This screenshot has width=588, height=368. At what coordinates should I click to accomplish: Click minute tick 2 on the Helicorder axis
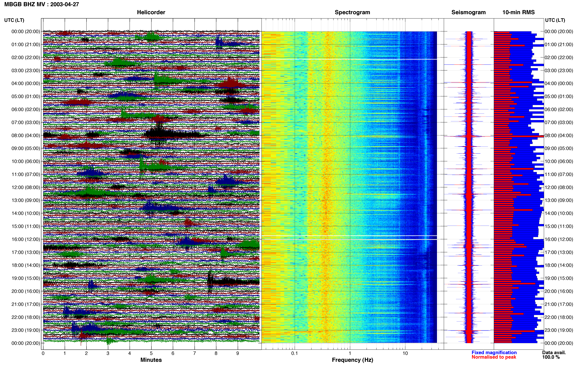click(x=86, y=353)
